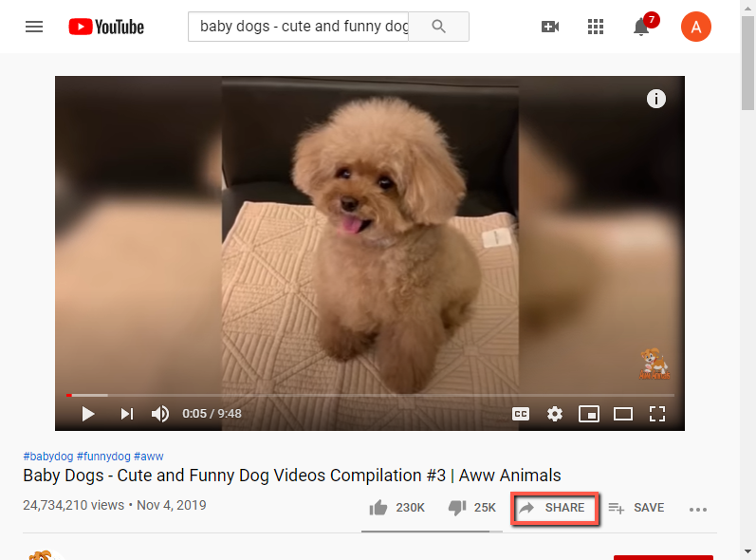Toggle closed captions on

pos(521,414)
